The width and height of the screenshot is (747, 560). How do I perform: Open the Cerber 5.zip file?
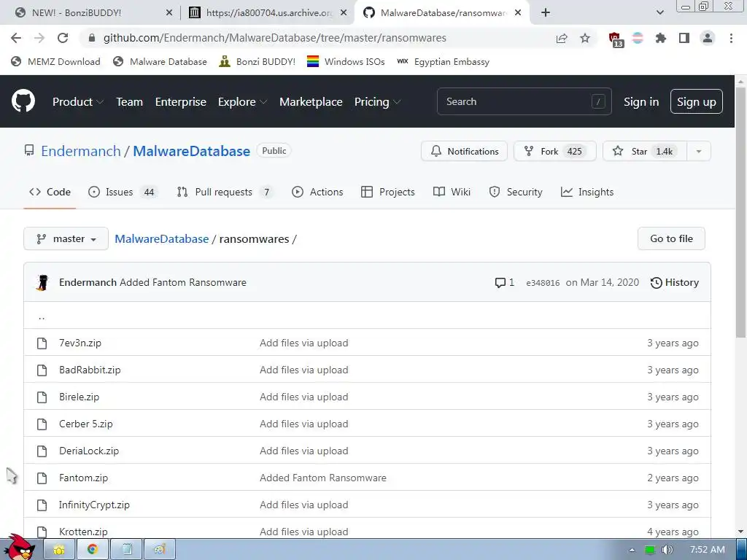(x=86, y=424)
